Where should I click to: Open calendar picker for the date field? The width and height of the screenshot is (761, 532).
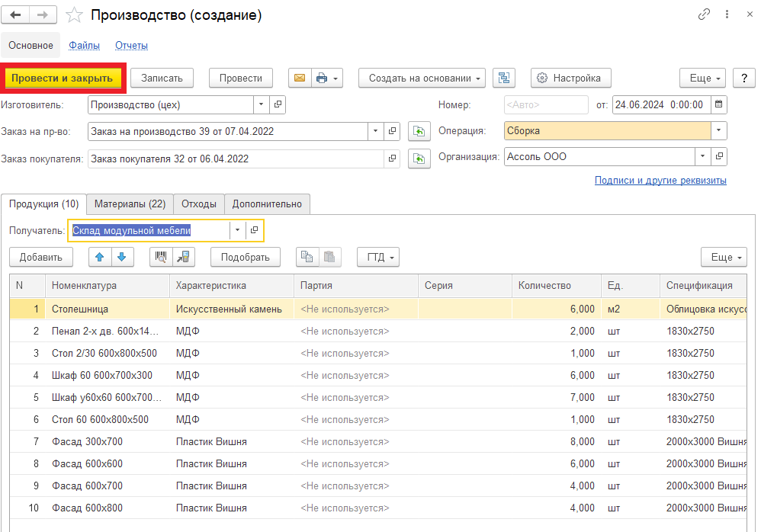[719, 104]
